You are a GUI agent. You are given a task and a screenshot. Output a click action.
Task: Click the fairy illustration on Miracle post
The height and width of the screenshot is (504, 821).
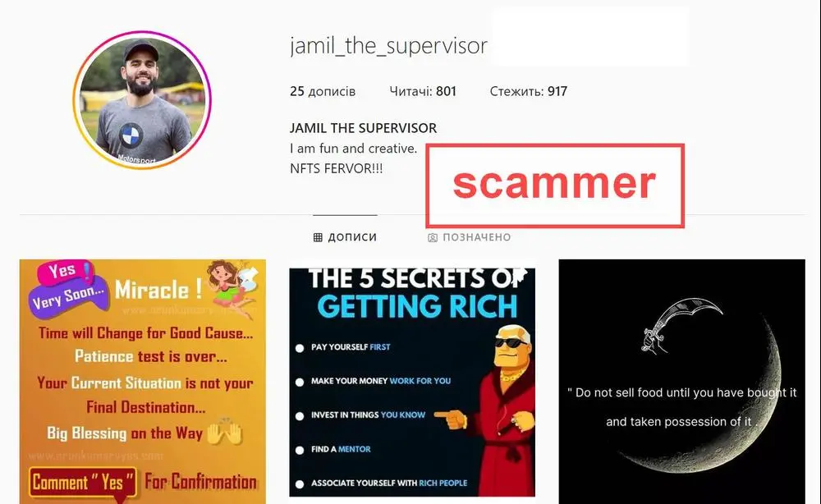click(x=232, y=286)
